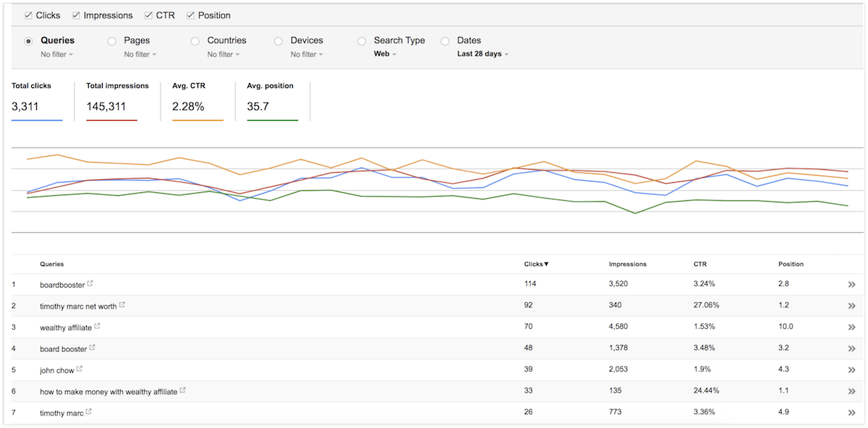Toggle the Position checkbox
This screenshot has height=428, width=868.
pyautogui.click(x=190, y=15)
